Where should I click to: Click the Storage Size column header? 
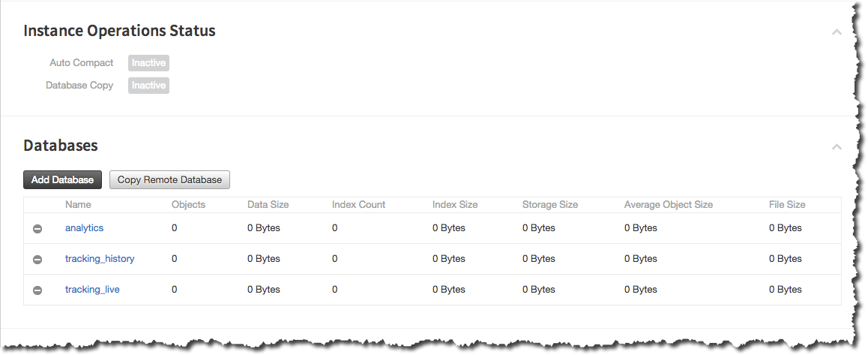(x=549, y=204)
